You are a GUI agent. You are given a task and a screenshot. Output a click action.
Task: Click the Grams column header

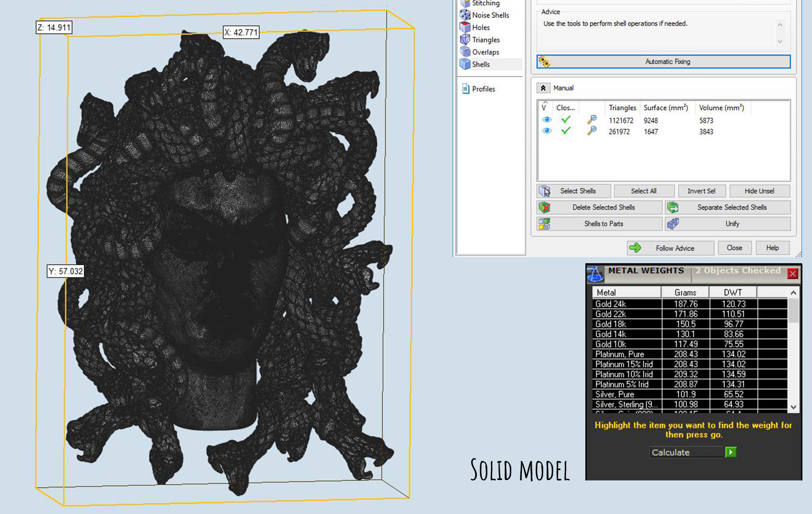[685, 292]
